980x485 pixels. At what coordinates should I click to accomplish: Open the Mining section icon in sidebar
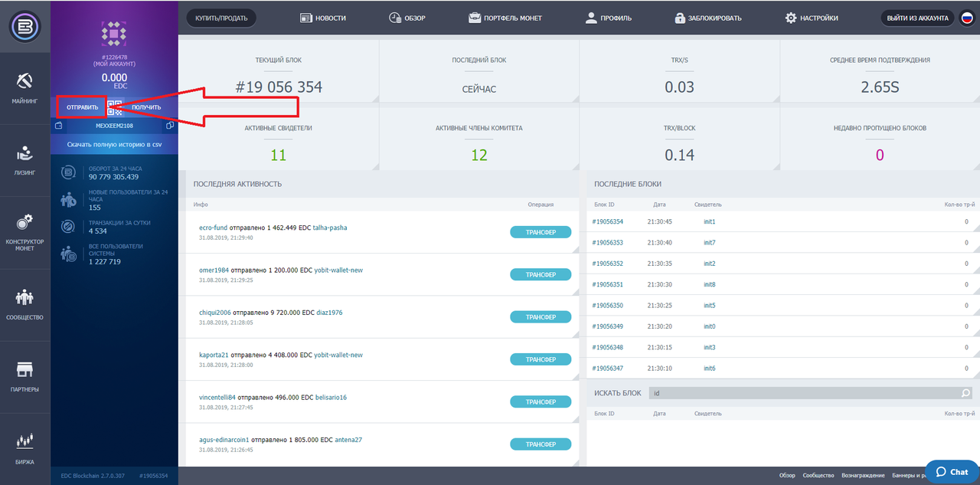coord(24,80)
